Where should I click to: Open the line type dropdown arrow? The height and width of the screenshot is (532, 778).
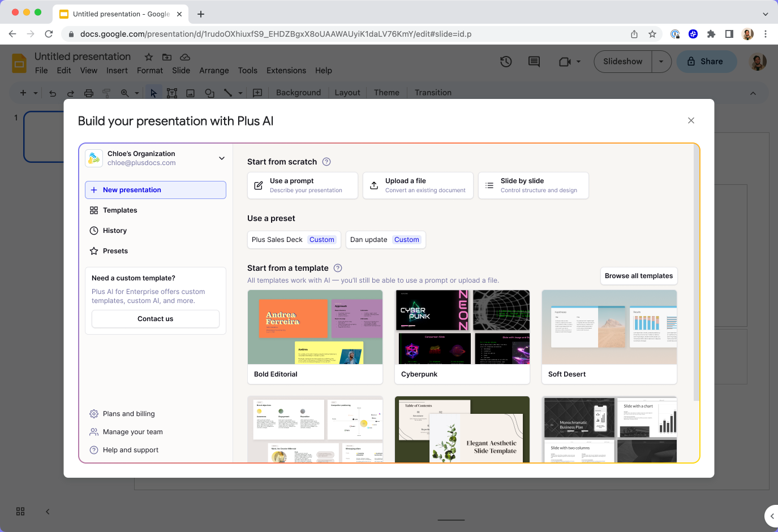coord(240,93)
